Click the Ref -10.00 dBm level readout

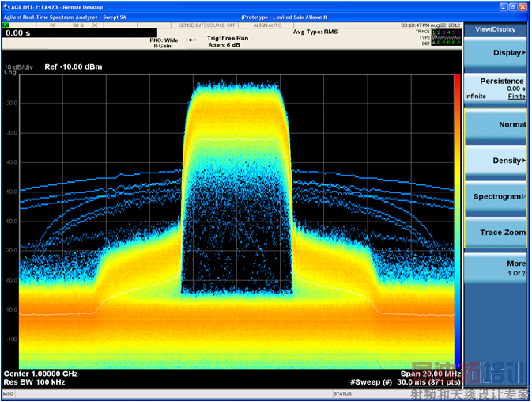(x=73, y=67)
